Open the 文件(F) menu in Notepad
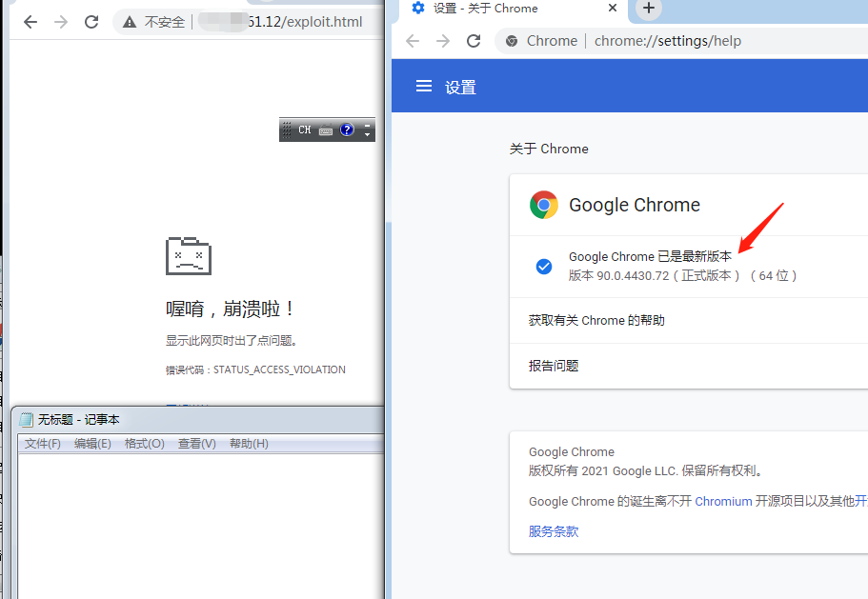Image resolution: width=868 pixels, height=599 pixels. pos(43,444)
